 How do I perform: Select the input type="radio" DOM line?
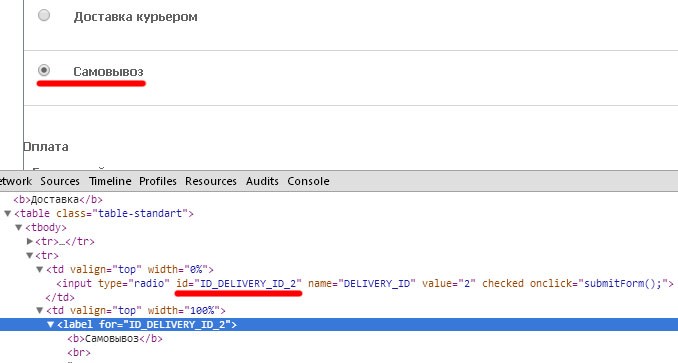pos(365,283)
